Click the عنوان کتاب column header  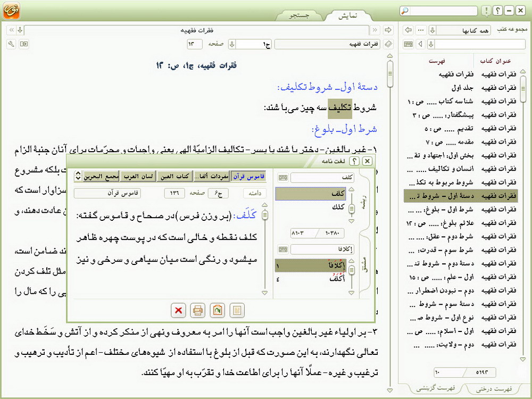[495, 61]
